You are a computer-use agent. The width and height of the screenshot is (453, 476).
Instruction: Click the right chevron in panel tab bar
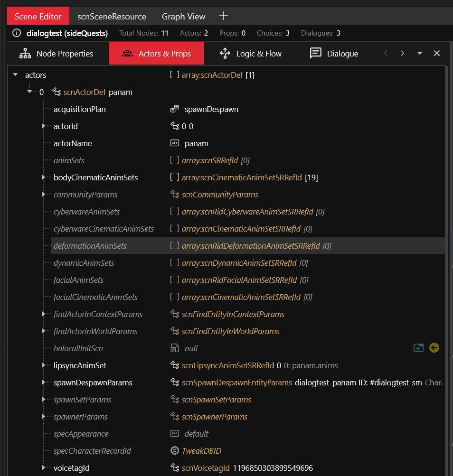(403, 53)
